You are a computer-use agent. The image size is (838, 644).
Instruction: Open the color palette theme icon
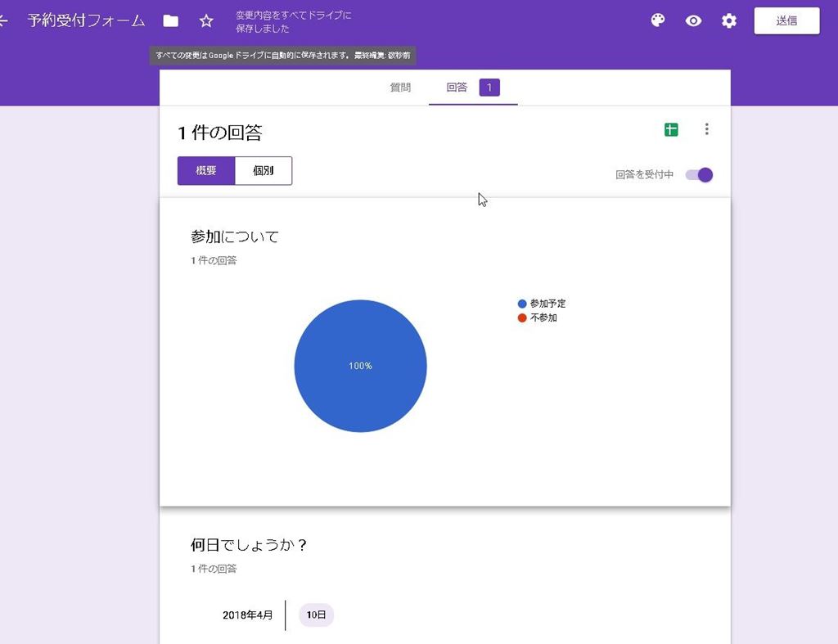[x=658, y=21]
